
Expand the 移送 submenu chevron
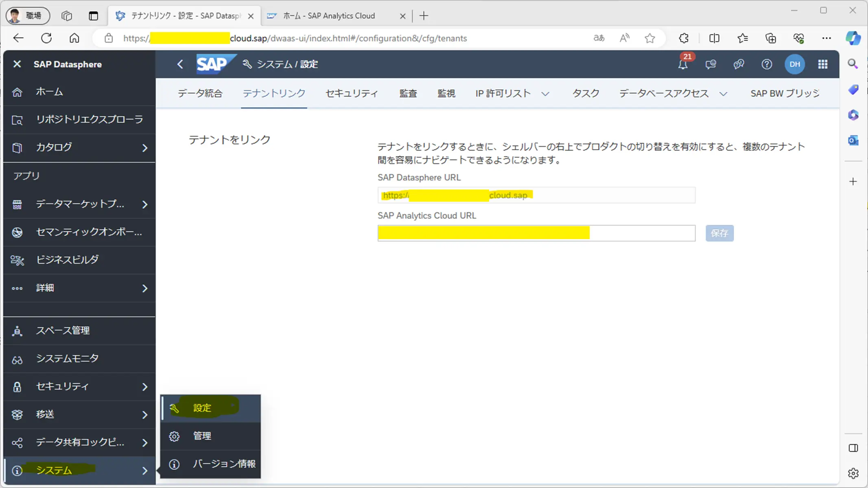tap(145, 414)
